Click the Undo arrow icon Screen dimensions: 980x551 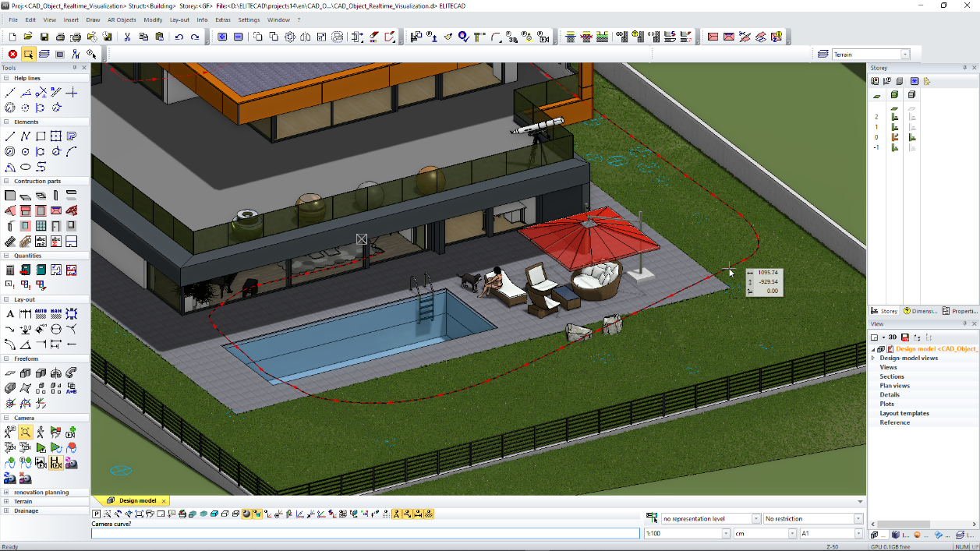pos(179,37)
